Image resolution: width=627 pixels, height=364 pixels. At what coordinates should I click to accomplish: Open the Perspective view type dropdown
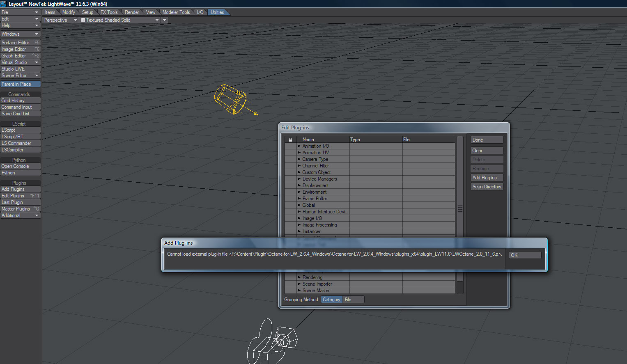coord(60,20)
